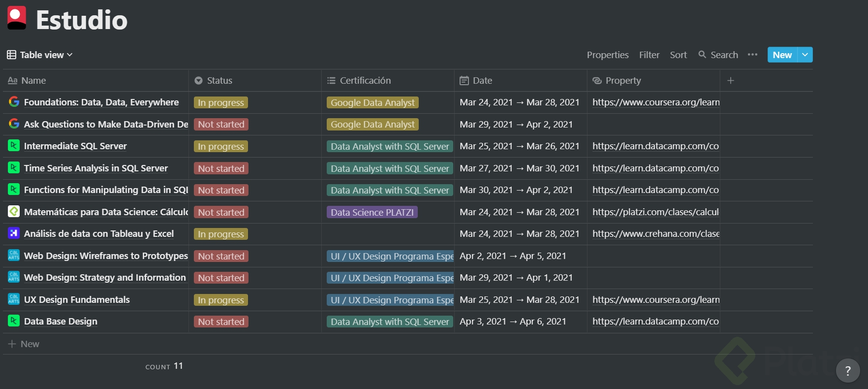
Task: Click DataCamp icon beside Intermediate SQL Server
Action: pos(14,146)
